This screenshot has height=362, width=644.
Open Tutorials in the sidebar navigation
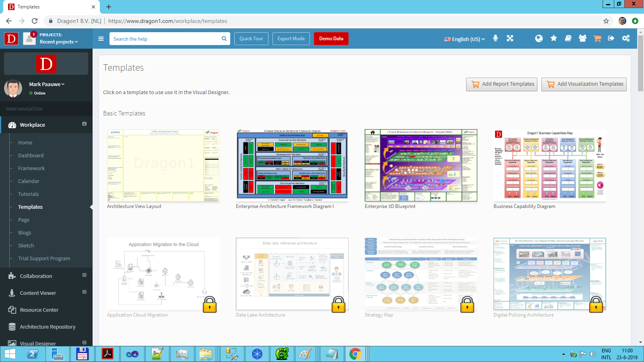29,194
